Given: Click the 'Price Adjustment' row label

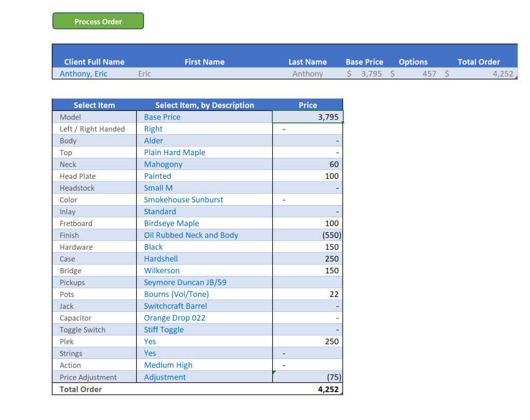Looking at the screenshot, I should (x=88, y=377).
